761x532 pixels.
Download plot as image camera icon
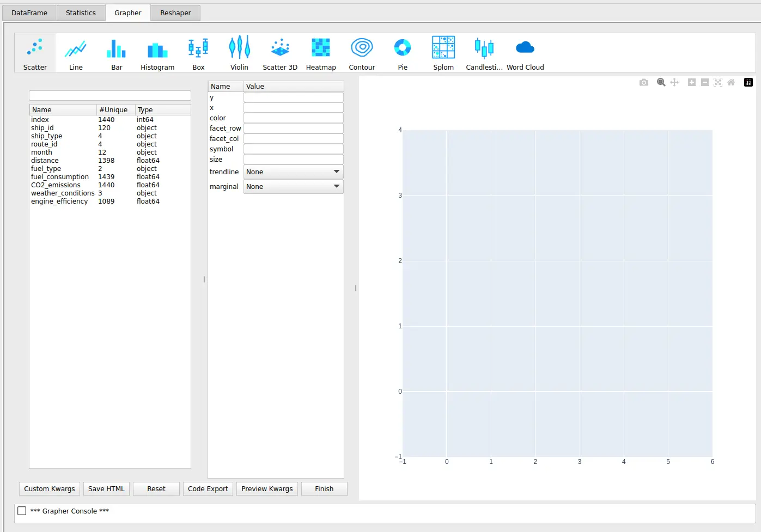[644, 82]
